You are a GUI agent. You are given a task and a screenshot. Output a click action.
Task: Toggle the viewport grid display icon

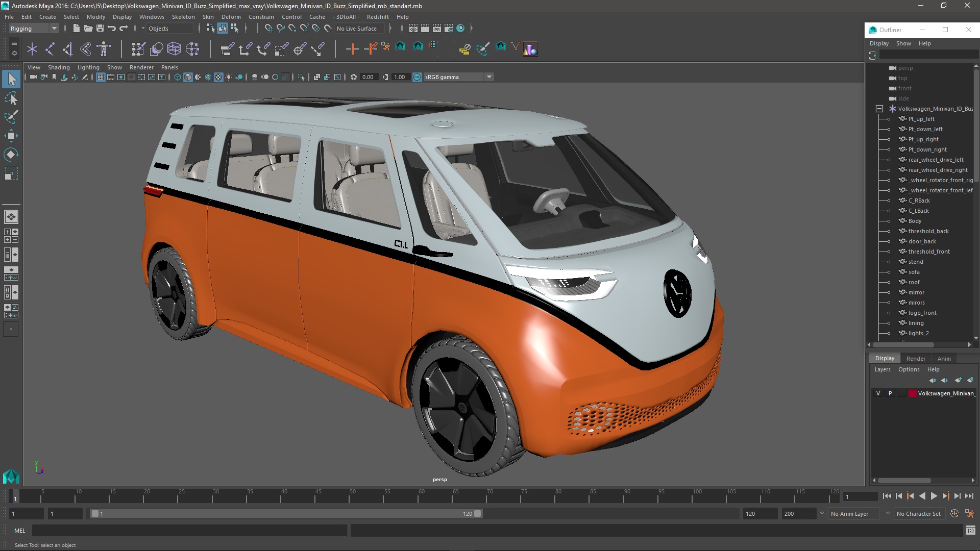click(x=101, y=77)
